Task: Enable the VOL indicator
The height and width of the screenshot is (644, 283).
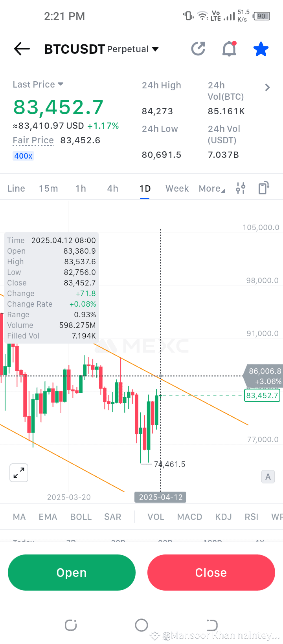Action: (x=156, y=517)
